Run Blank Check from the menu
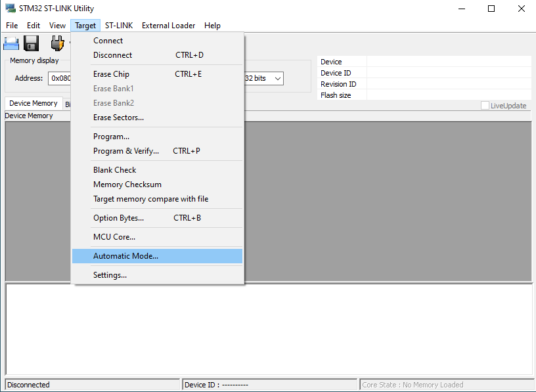 (x=157, y=170)
